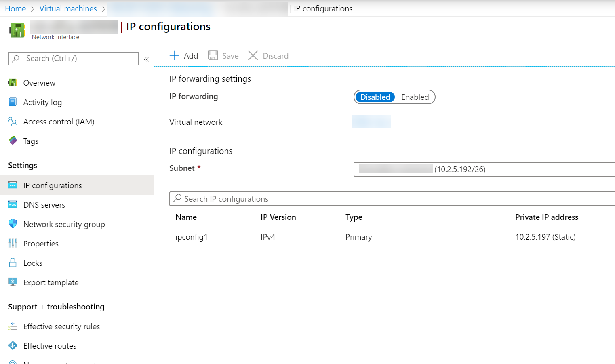Collapse the left navigation pane
The width and height of the screenshot is (615, 364).
[146, 59]
